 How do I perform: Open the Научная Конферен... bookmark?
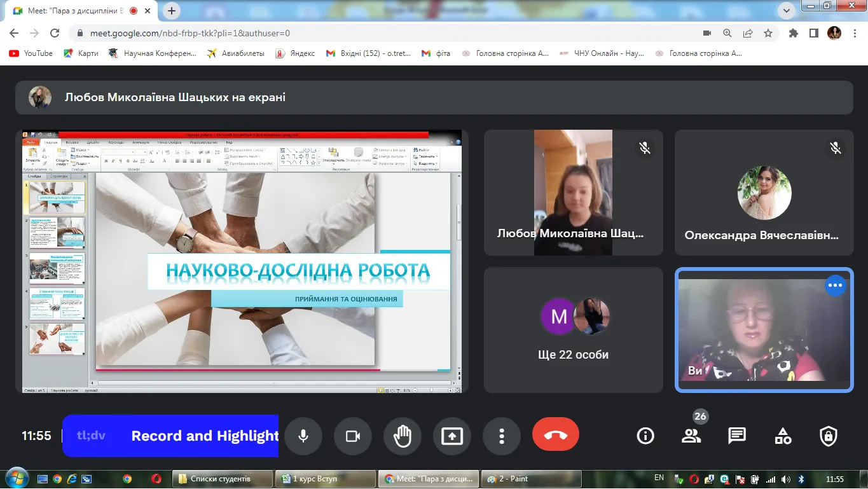[x=153, y=53]
